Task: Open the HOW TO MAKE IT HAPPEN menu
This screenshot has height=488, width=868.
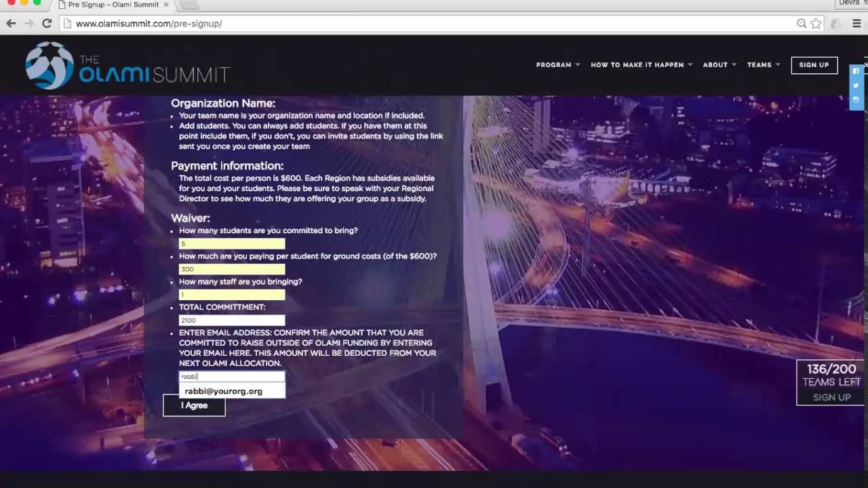Action: [637, 65]
